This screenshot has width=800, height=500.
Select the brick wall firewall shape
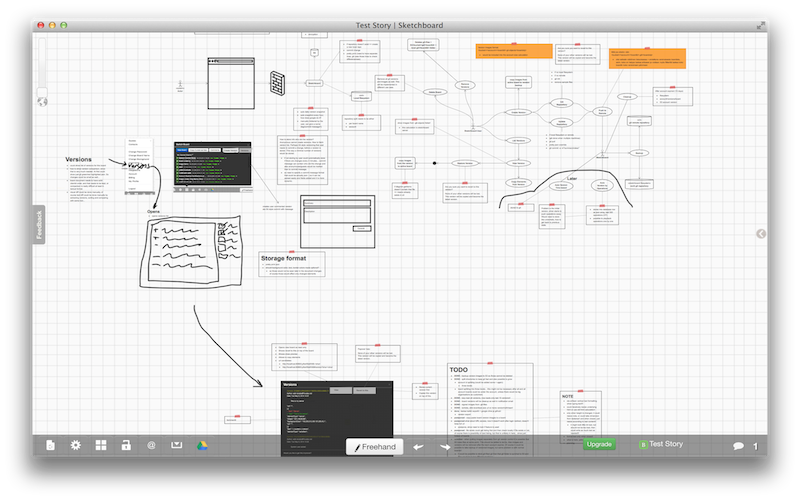(x=277, y=83)
